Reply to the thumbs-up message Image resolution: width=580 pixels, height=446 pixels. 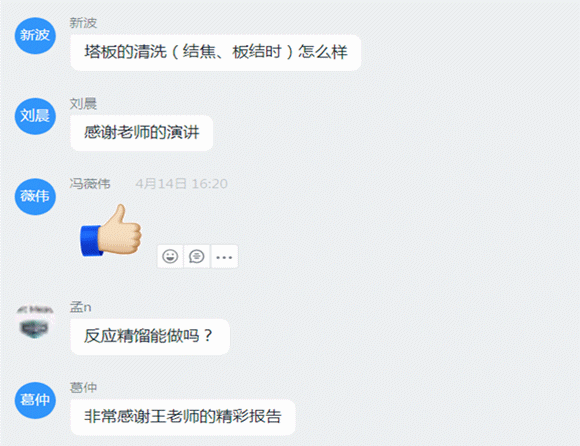pos(196,256)
